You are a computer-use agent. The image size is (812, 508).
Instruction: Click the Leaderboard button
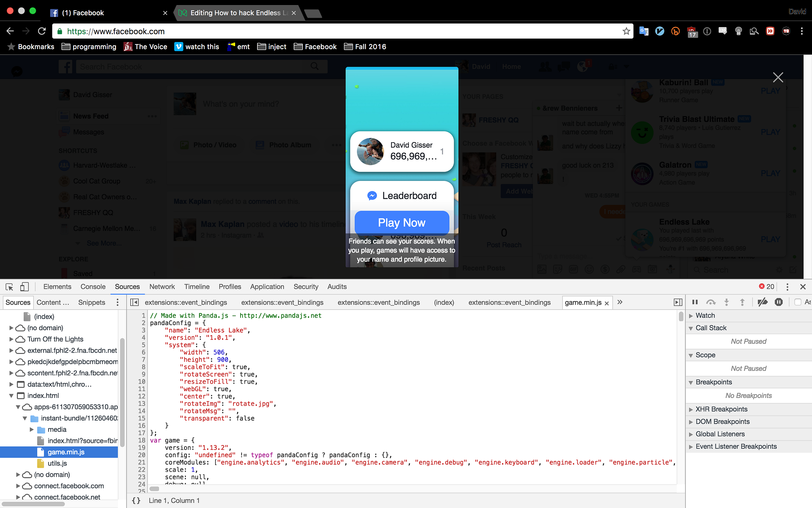tap(402, 196)
